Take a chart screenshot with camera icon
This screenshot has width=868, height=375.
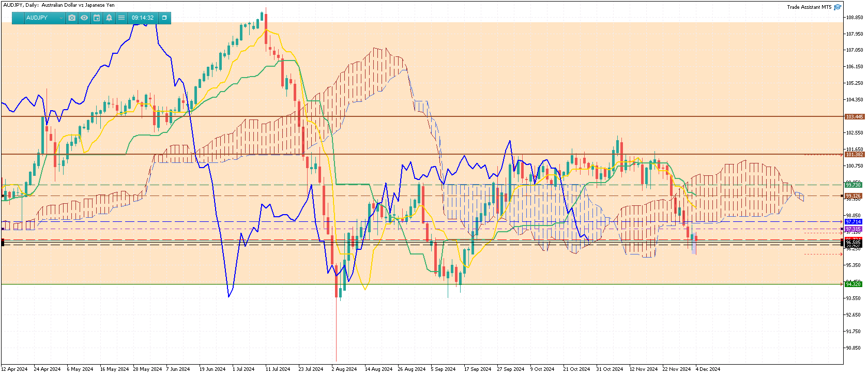tap(72, 18)
